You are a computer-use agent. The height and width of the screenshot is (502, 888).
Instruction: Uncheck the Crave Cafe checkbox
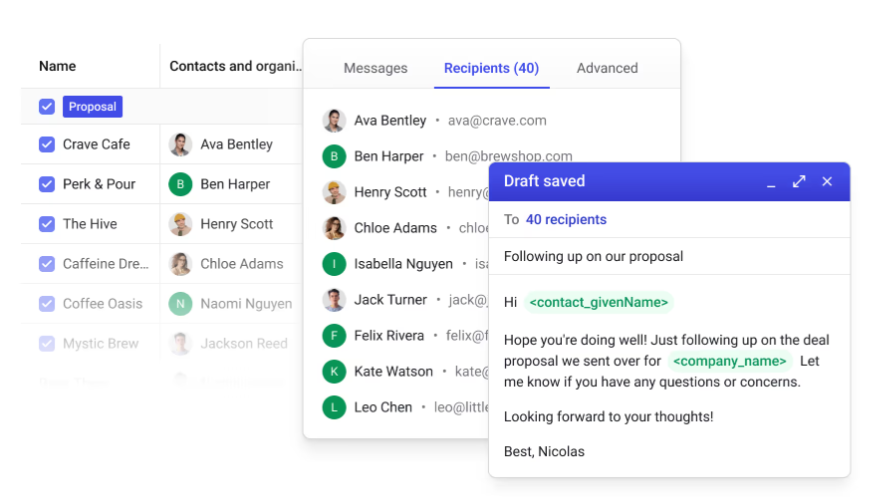pos(47,144)
